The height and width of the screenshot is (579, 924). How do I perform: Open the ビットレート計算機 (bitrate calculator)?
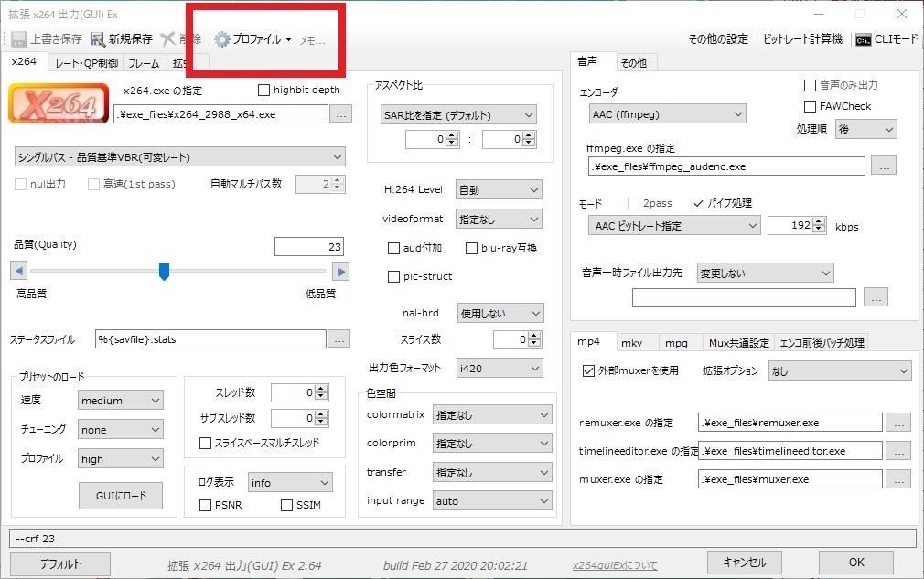(x=804, y=39)
